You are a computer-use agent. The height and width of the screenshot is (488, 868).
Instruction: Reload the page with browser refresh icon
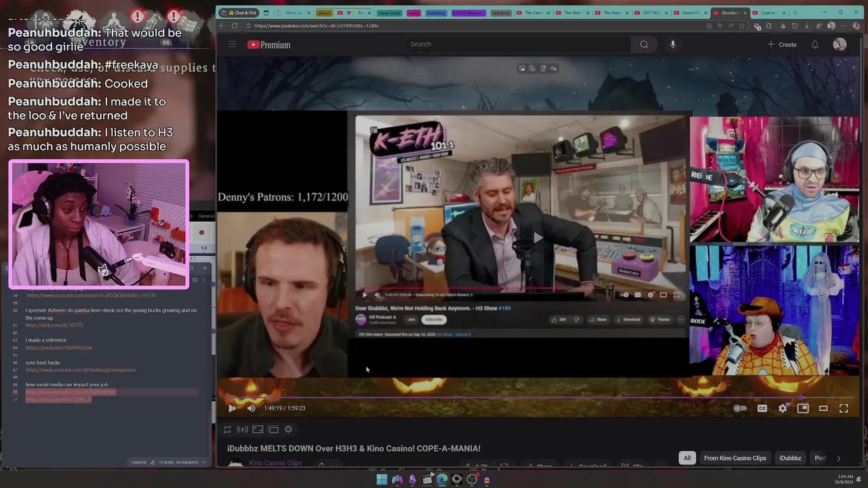point(235,26)
